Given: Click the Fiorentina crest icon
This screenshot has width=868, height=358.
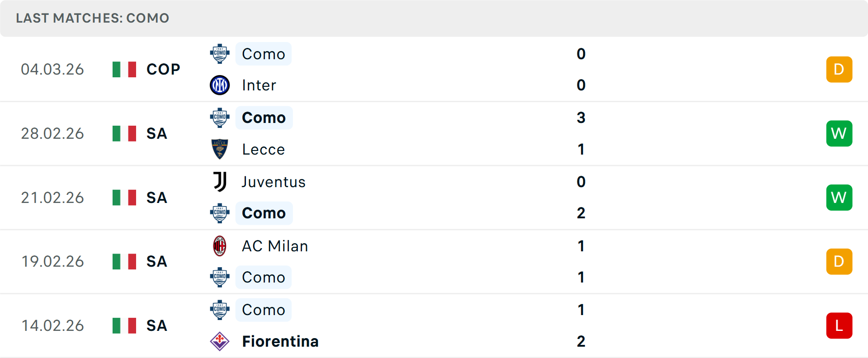Looking at the screenshot, I should pyautogui.click(x=220, y=341).
